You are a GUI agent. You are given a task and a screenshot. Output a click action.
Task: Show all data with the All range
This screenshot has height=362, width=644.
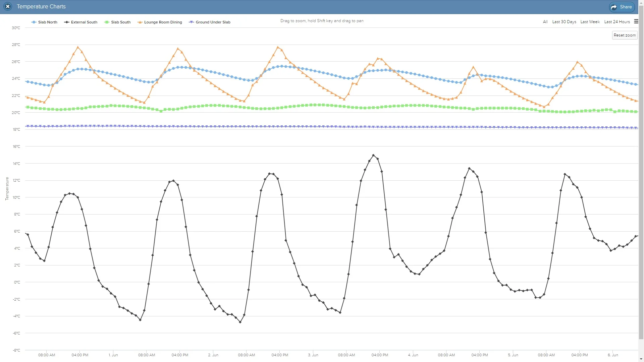click(545, 22)
